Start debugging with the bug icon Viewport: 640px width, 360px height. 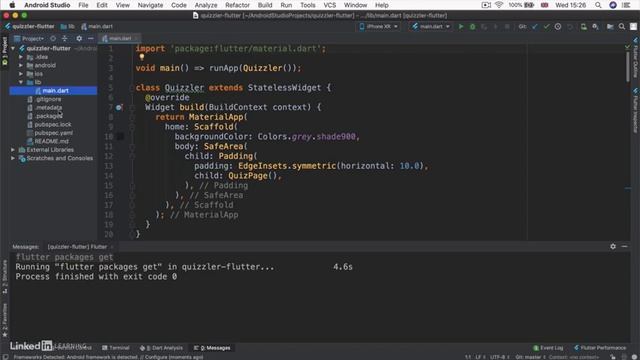pyautogui.click(x=472, y=27)
